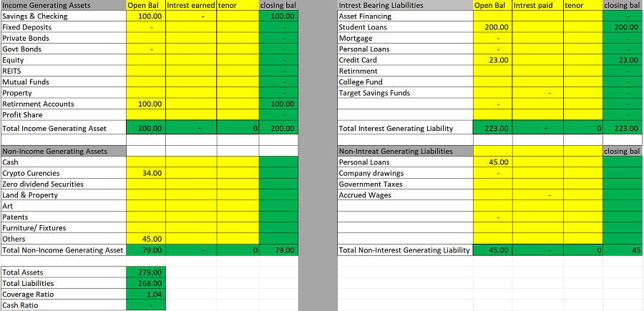644x311 pixels.
Task: Click the Total Liabilities value 268.00
Action: click(145, 283)
